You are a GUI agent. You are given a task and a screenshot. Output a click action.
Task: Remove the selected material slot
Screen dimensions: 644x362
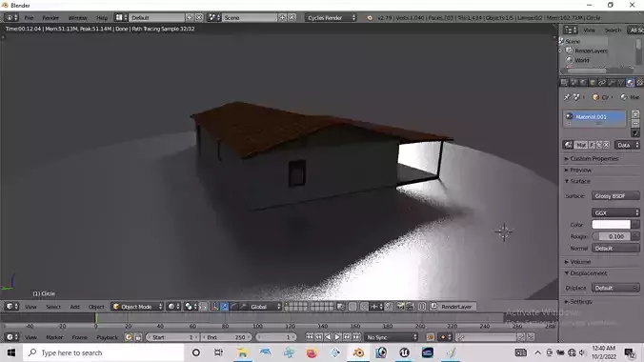coord(635,123)
